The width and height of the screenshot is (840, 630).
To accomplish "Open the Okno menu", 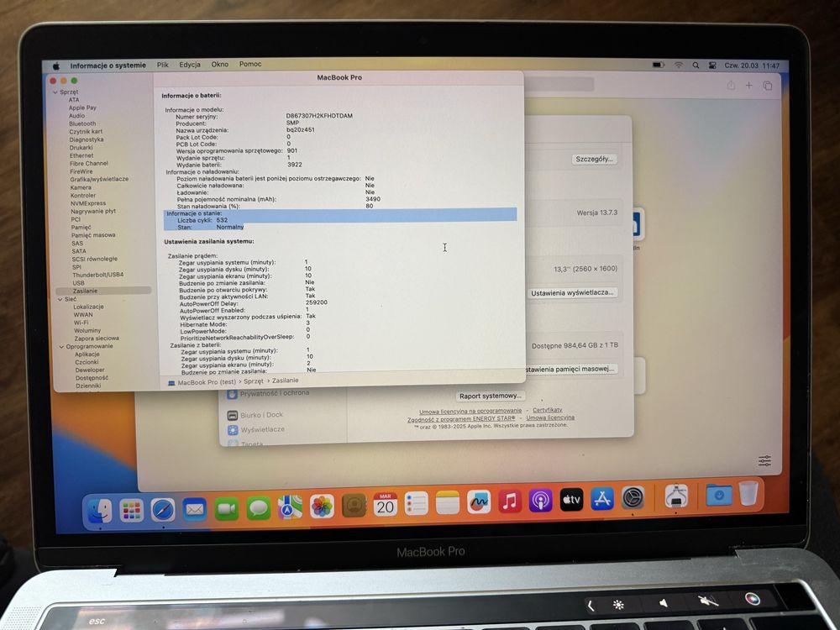I will click(x=219, y=65).
